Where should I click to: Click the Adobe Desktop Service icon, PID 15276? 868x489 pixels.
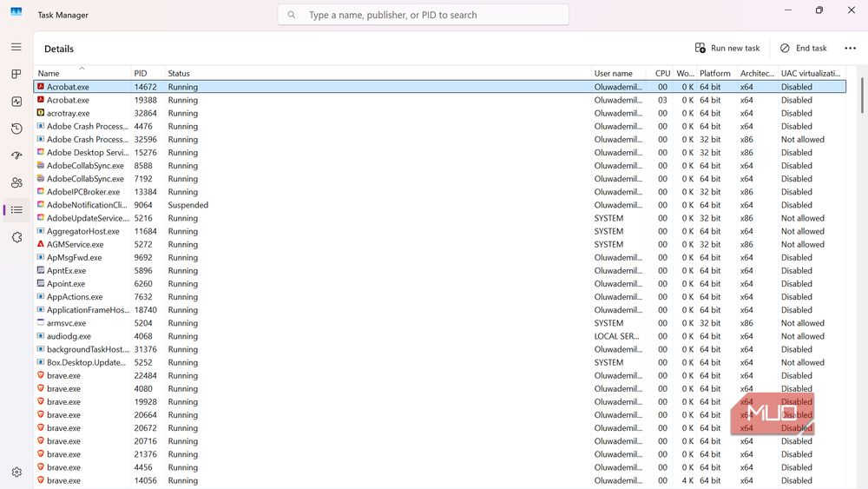[41, 152]
